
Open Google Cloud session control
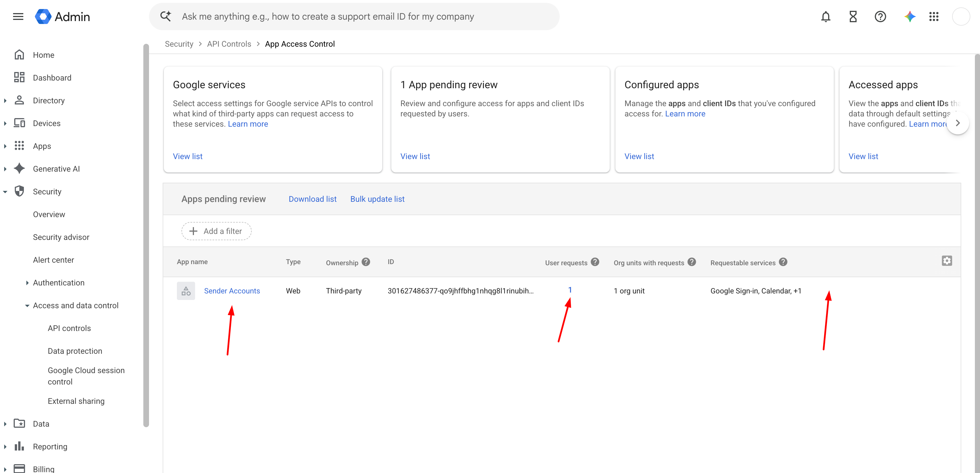click(86, 376)
